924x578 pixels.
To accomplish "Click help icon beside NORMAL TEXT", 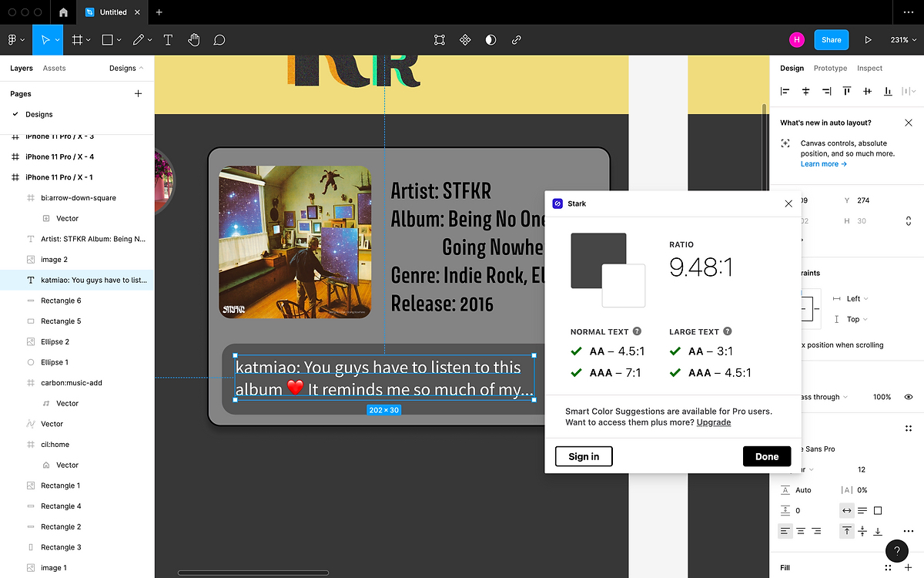I will tap(637, 331).
